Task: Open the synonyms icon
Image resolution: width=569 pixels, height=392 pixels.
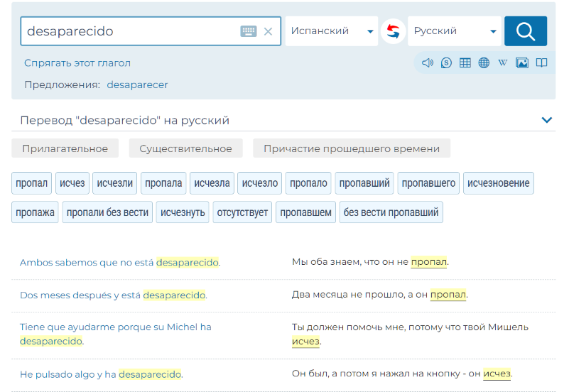Action: click(446, 62)
